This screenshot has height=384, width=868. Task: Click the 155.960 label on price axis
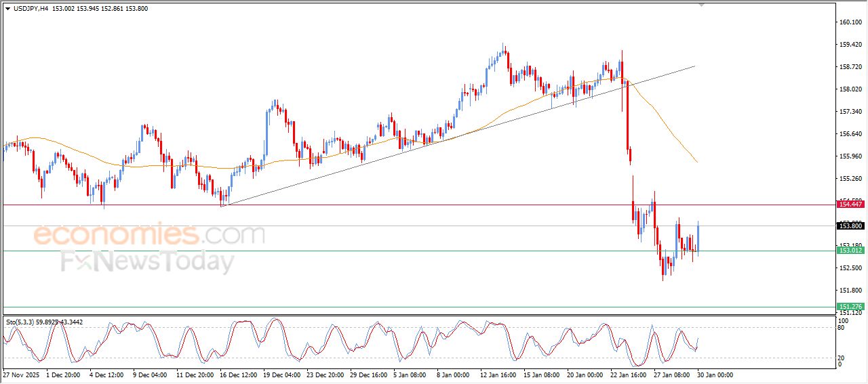(x=850, y=156)
